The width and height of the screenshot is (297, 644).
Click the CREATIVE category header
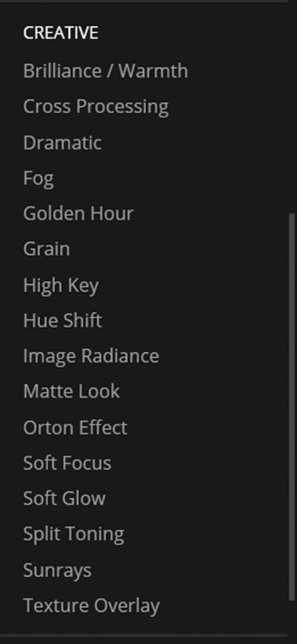pos(61,33)
